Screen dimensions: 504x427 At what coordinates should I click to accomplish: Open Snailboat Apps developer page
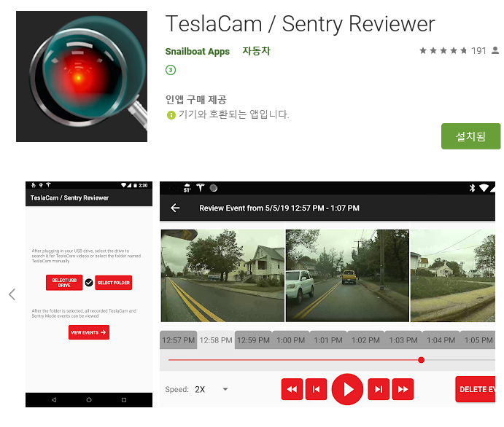click(x=198, y=51)
